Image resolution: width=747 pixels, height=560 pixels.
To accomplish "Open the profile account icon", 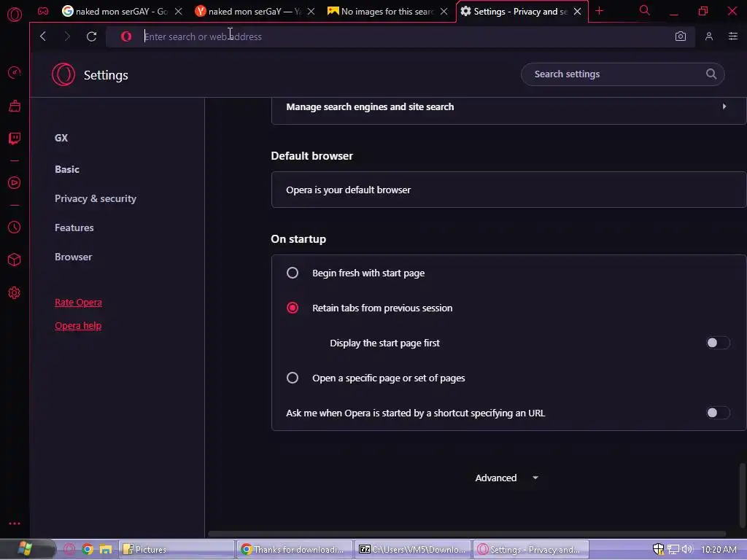I will pos(709,36).
